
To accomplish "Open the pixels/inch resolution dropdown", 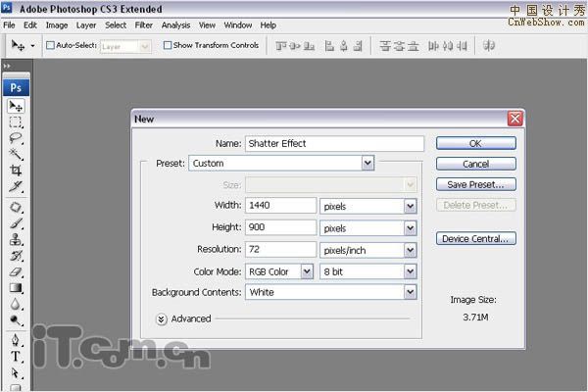I will 368,250.
